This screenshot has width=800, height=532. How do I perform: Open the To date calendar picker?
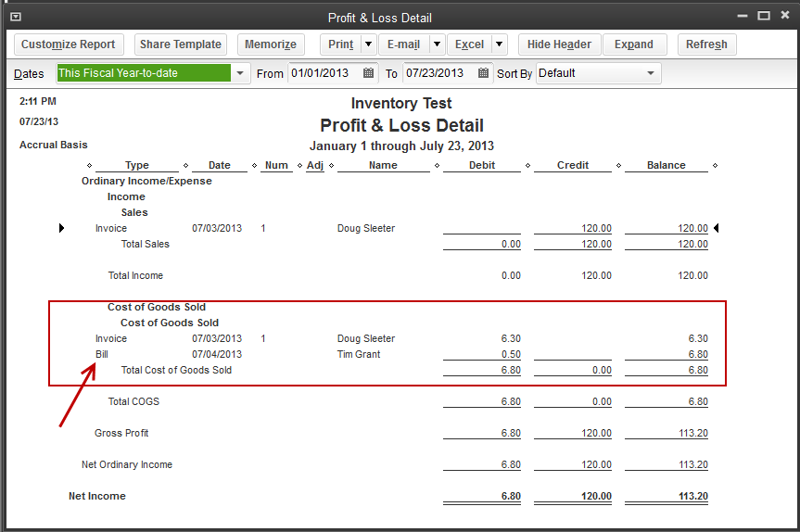[483, 73]
